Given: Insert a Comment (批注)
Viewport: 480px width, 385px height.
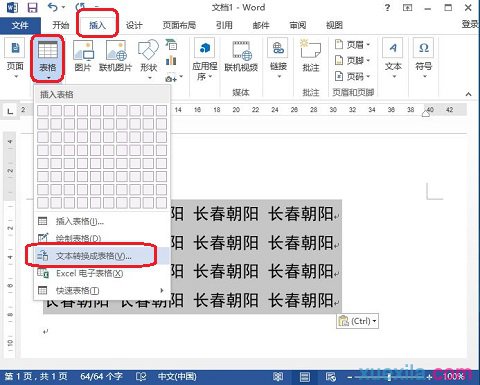Looking at the screenshot, I should (x=311, y=56).
